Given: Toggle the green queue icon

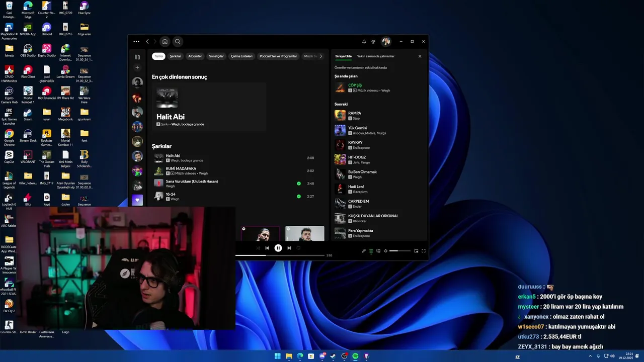Looking at the screenshot, I should pos(371,251).
